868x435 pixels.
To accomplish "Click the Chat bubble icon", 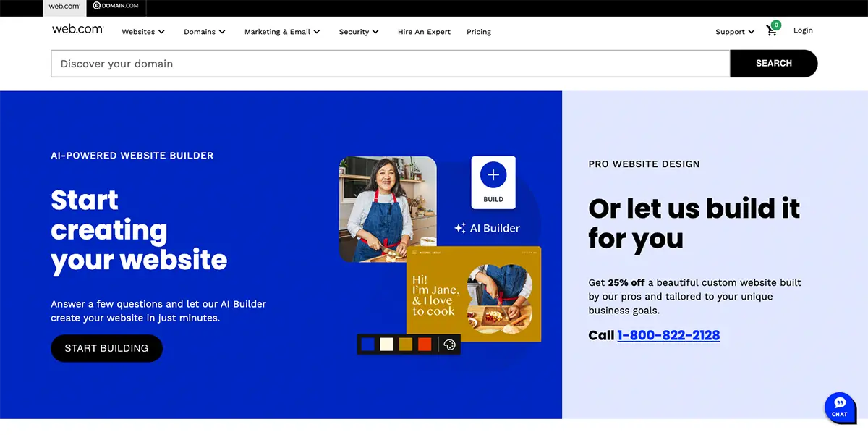I will click(839, 407).
